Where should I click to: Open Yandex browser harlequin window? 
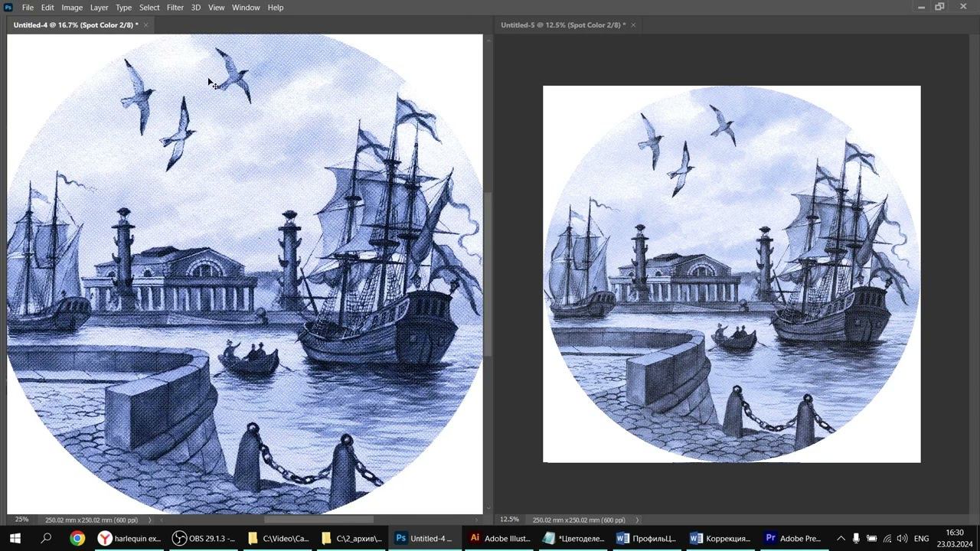[129, 538]
